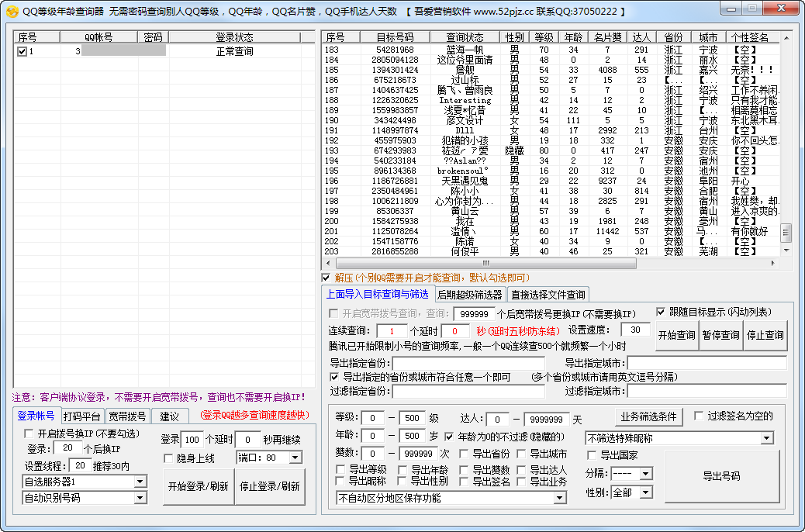Image resolution: width=805 pixels, height=532 pixels.
Task: Toggle 跟随目标显示 checkbox
Action: [x=662, y=312]
